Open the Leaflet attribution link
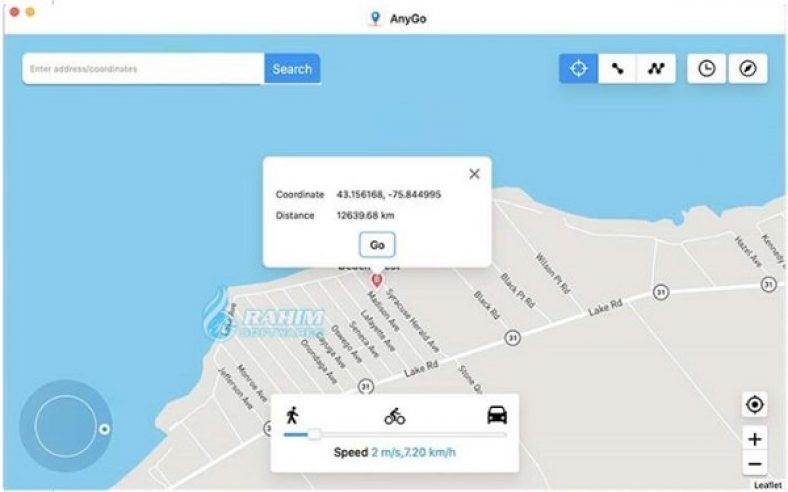Screen dimensions: 788x492 tap(767, 485)
